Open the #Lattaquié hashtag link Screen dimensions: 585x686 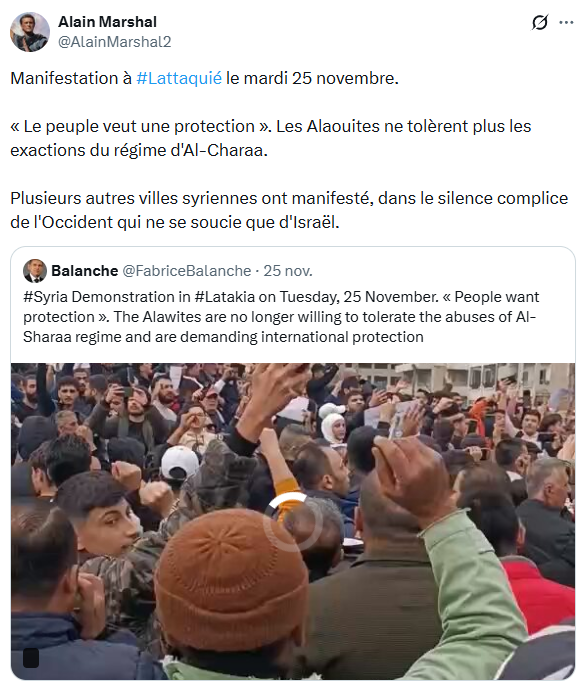click(179, 78)
